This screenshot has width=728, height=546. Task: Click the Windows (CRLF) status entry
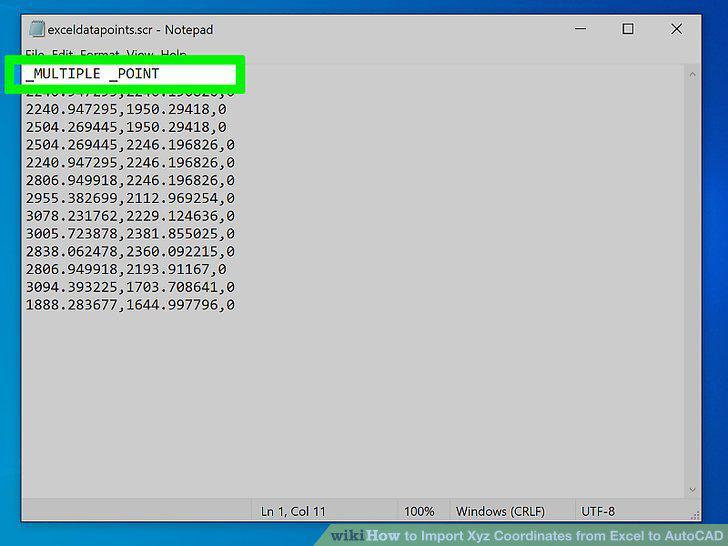(x=500, y=511)
